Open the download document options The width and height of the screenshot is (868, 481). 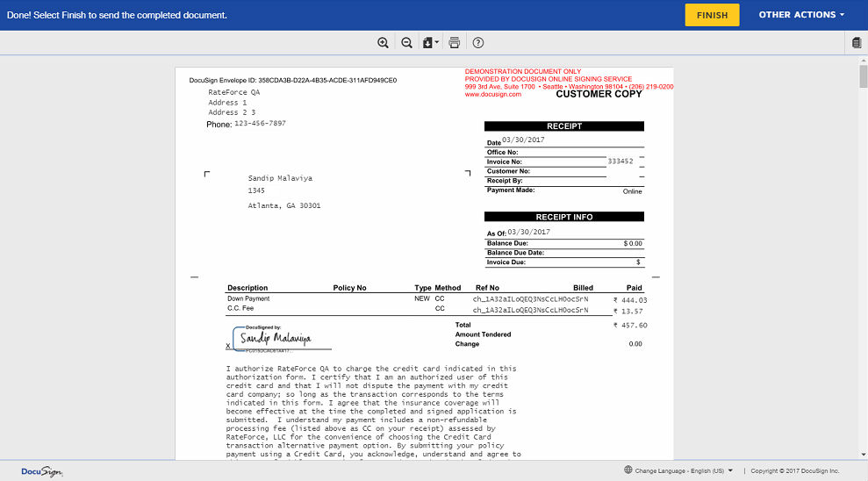click(430, 43)
